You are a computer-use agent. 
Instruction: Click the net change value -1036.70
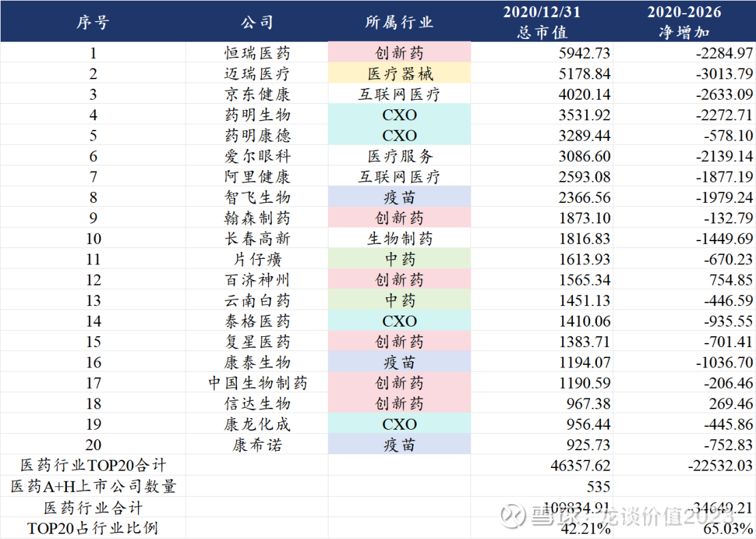tap(724, 363)
